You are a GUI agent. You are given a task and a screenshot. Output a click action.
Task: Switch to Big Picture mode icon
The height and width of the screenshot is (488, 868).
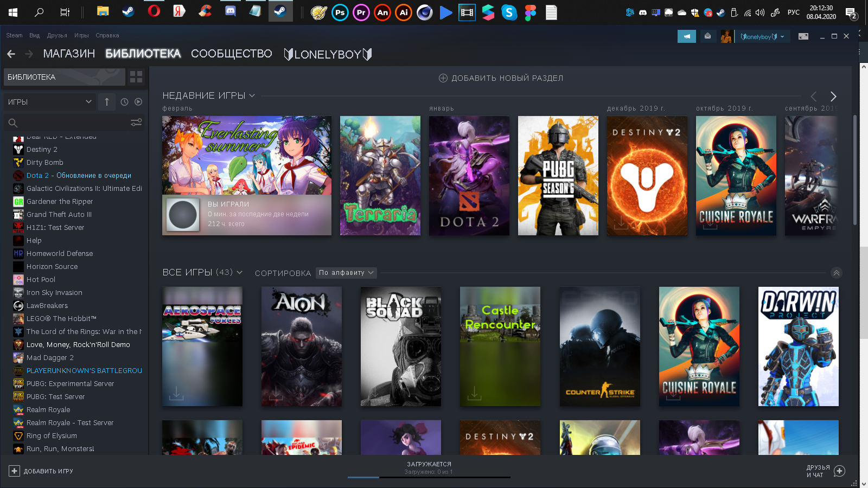pyautogui.click(x=803, y=36)
